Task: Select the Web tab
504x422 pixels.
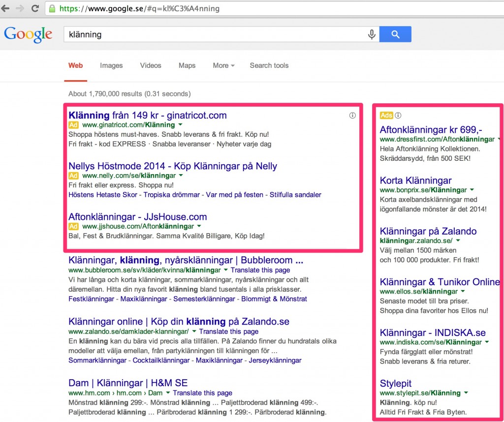Action: pos(75,65)
